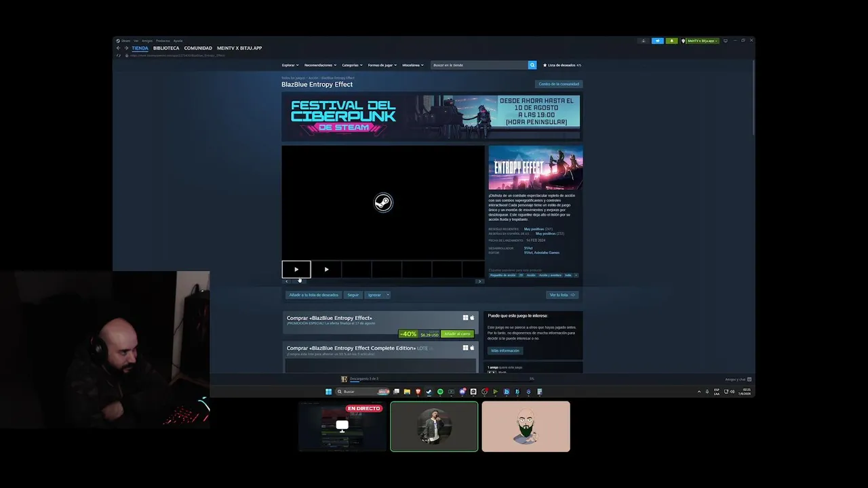Click Añadir a tu lista de deseados
This screenshot has height=488, width=868.
pyautogui.click(x=313, y=295)
